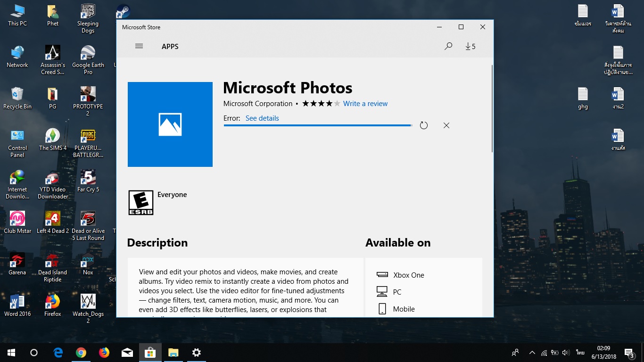Switch the ไทย input language indicator
The image size is (644, 362).
[580, 353]
